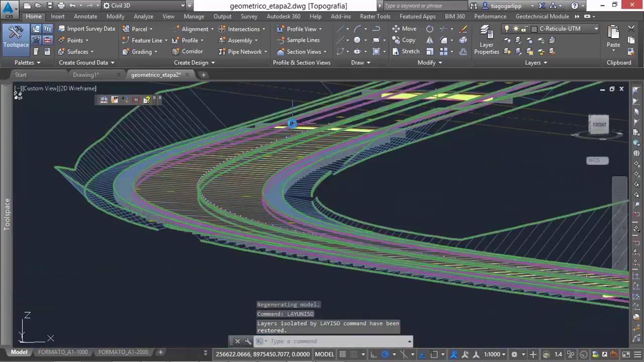The height and width of the screenshot is (362, 644).
Task: Toggle layer lock icon in layer dropdown
Action: pyautogui.click(x=525, y=29)
